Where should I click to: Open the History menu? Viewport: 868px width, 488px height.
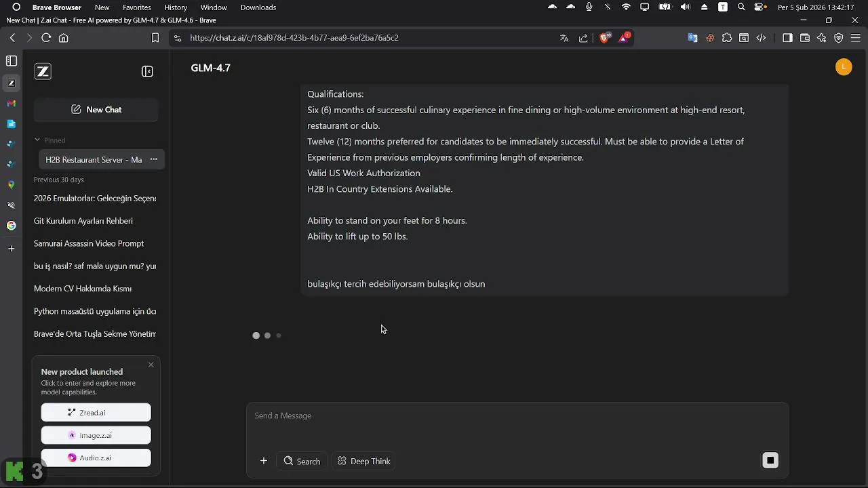coord(176,7)
